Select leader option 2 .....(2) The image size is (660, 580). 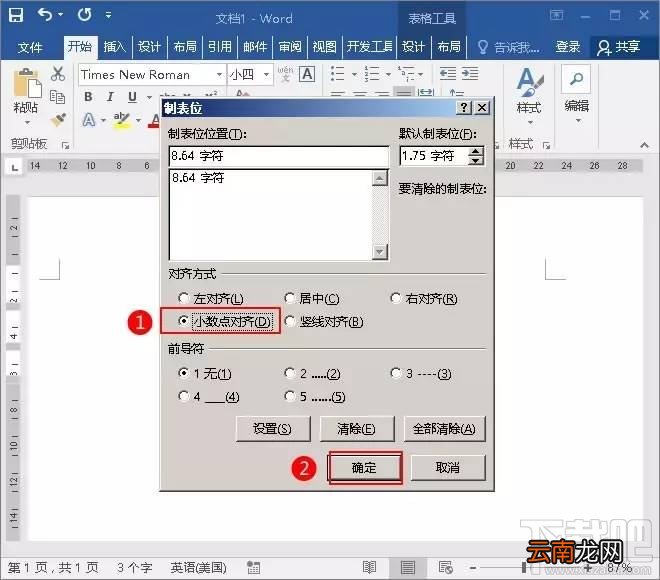[x=290, y=373]
